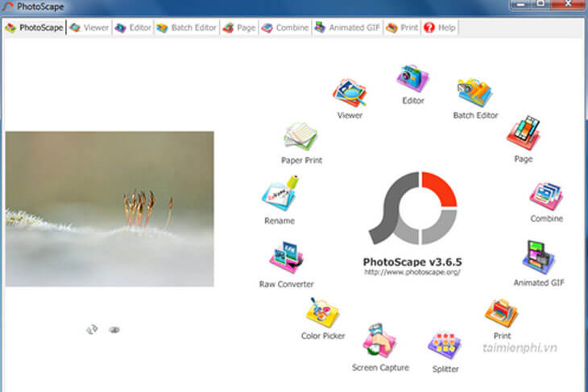Image resolution: width=588 pixels, height=392 pixels.
Task: Launch the Animated GIF icon
Action: 537,258
